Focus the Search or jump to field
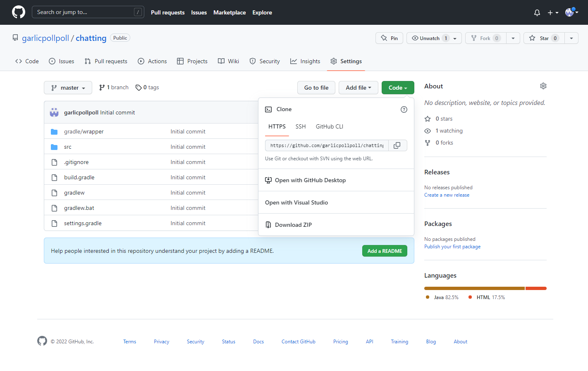 click(88, 12)
